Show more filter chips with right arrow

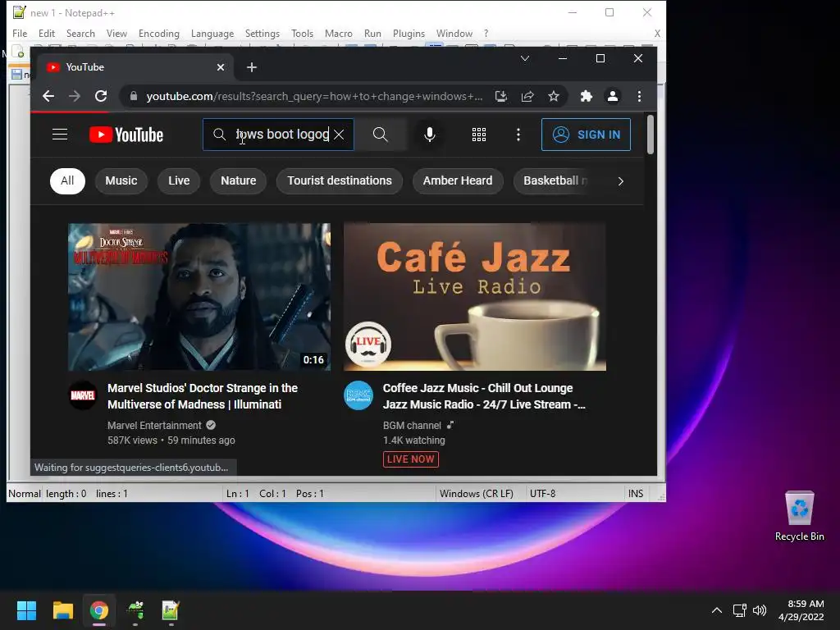pos(620,181)
